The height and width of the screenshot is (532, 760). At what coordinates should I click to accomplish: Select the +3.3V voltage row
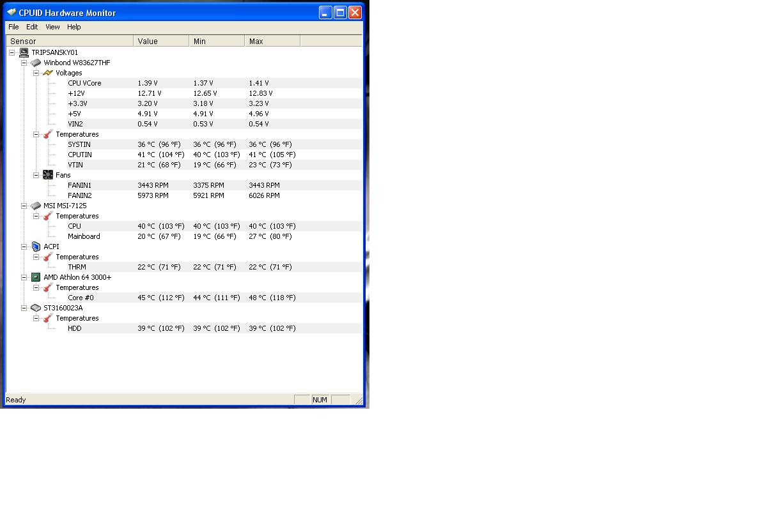point(214,103)
